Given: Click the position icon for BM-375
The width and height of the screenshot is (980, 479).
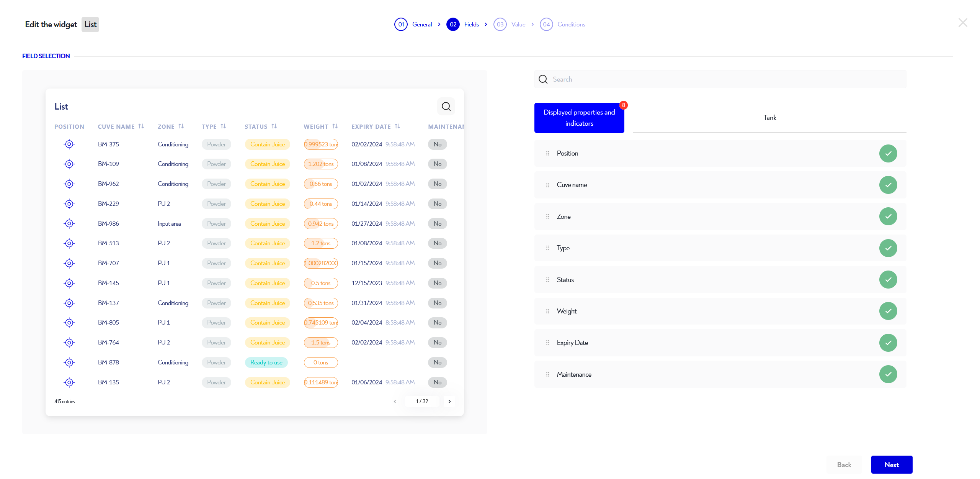Looking at the screenshot, I should (x=69, y=144).
